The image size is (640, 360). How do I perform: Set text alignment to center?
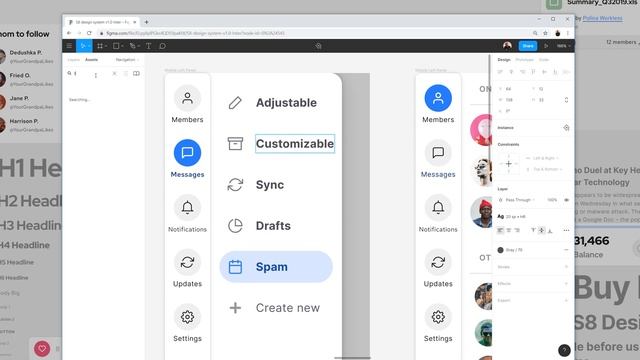509,230
